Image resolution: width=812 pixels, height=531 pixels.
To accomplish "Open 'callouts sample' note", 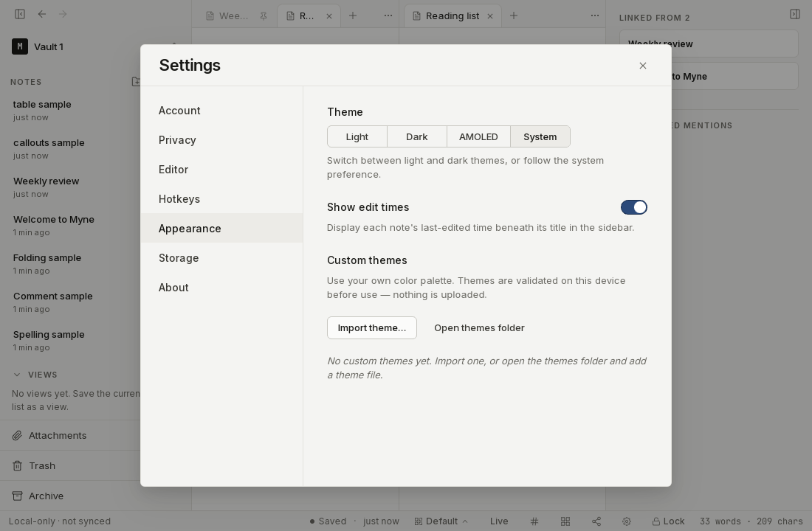I will pos(70,148).
